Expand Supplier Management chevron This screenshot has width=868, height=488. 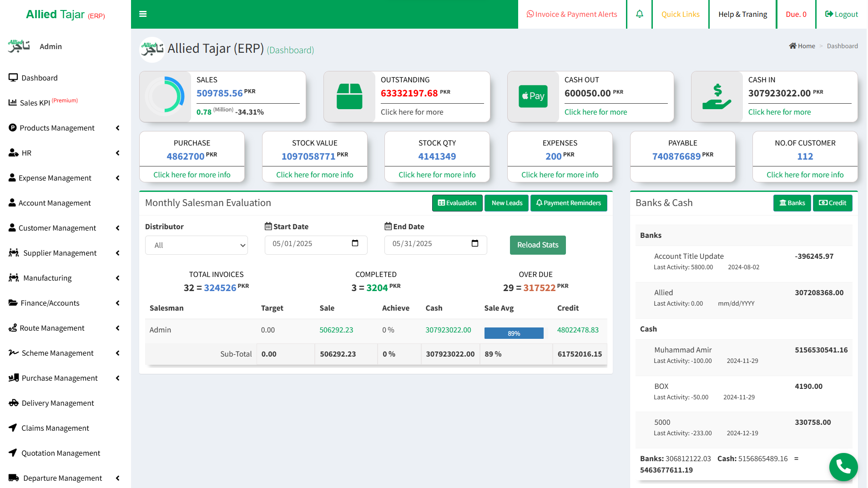(x=118, y=253)
